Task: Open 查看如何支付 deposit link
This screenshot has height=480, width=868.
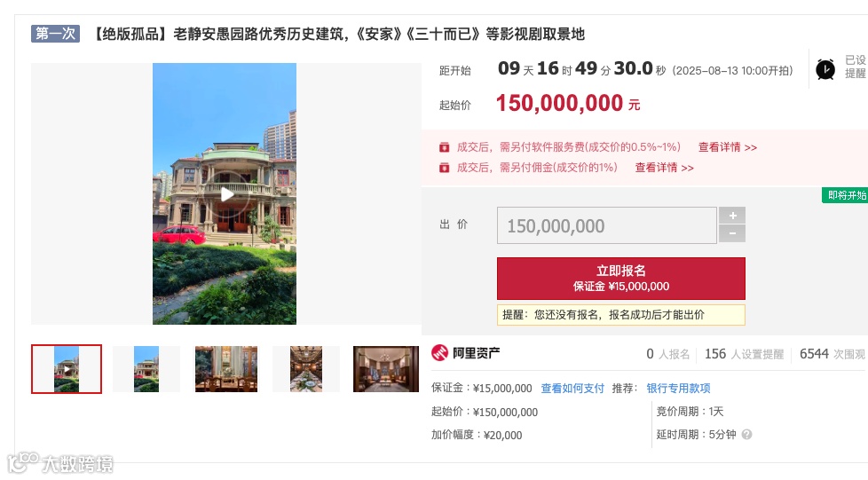Action: click(572, 388)
